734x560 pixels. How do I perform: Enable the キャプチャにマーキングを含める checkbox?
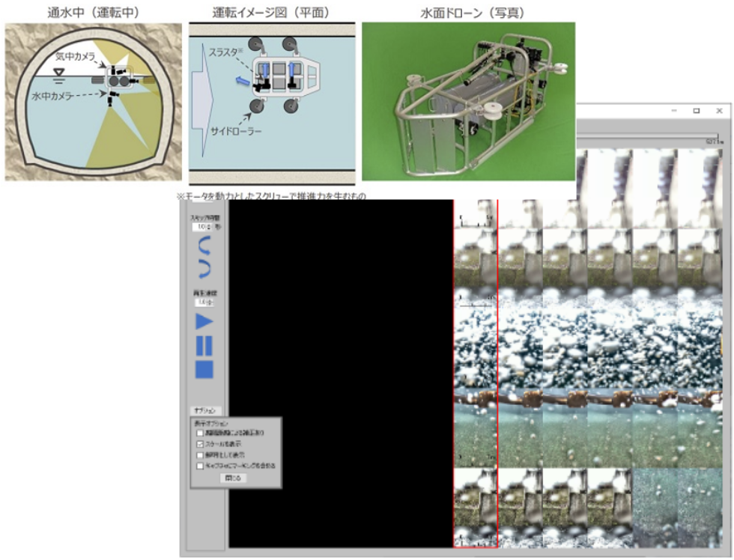pyautogui.click(x=199, y=465)
